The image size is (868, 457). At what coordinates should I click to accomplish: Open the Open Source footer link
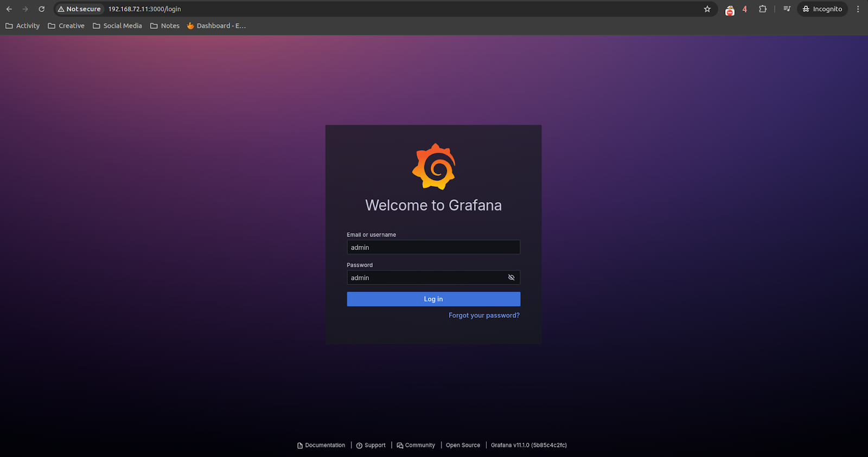[463, 446]
